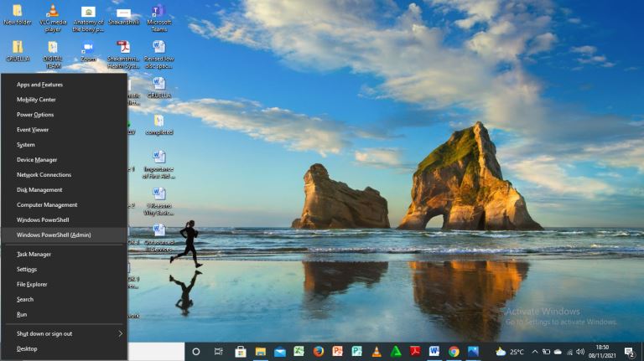Open the 25°C weather widget
Screen dimensions: 644x361
pyautogui.click(x=510, y=352)
